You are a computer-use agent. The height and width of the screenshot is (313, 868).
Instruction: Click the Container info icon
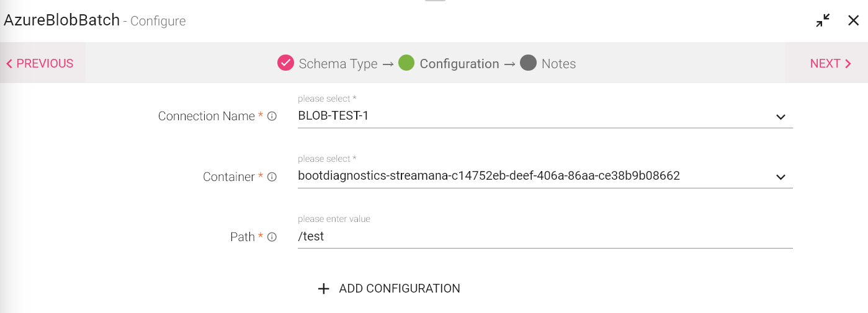tap(272, 177)
